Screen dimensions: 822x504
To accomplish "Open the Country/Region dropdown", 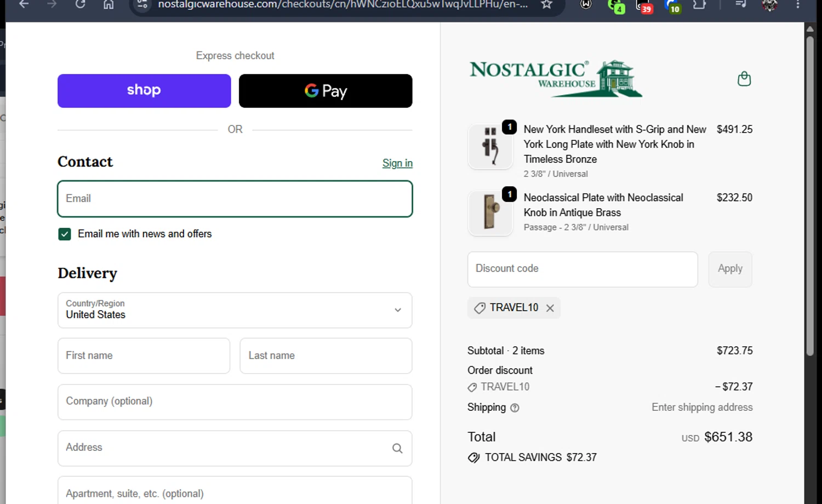I will click(235, 310).
